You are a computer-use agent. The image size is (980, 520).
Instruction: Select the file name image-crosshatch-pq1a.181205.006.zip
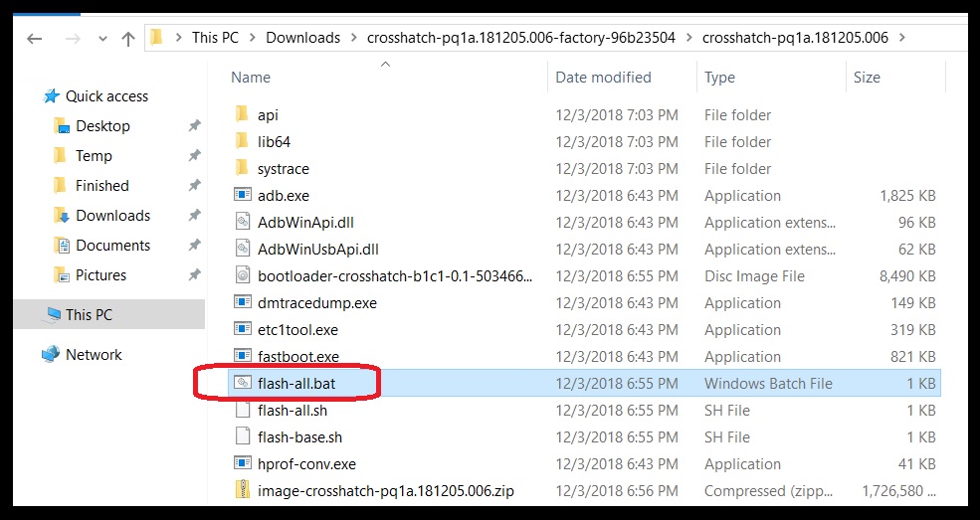(x=386, y=490)
